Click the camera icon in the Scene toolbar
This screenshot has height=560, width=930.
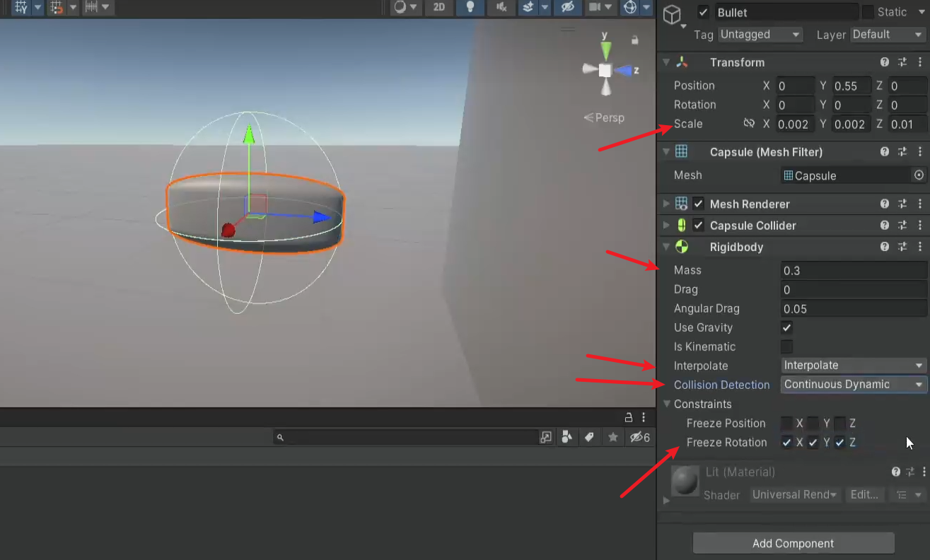pos(596,8)
